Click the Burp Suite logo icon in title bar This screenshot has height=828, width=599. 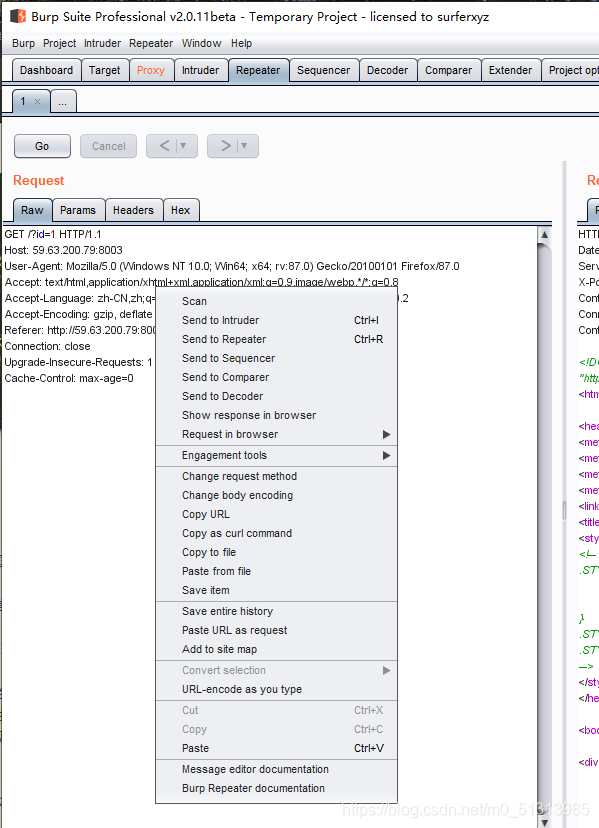[x=18, y=16]
